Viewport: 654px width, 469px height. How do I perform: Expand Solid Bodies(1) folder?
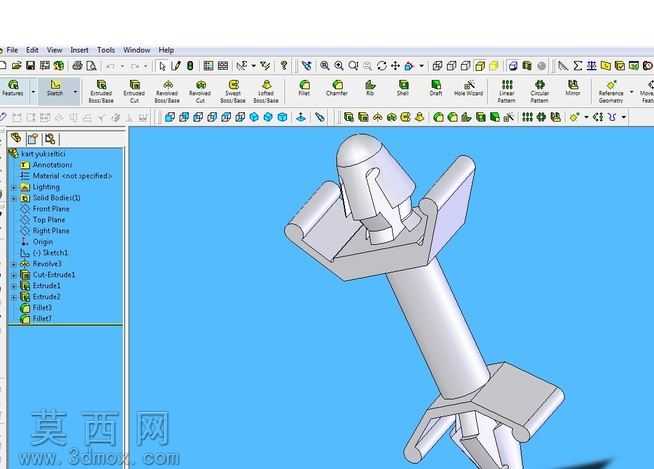pyautogui.click(x=14, y=198)
